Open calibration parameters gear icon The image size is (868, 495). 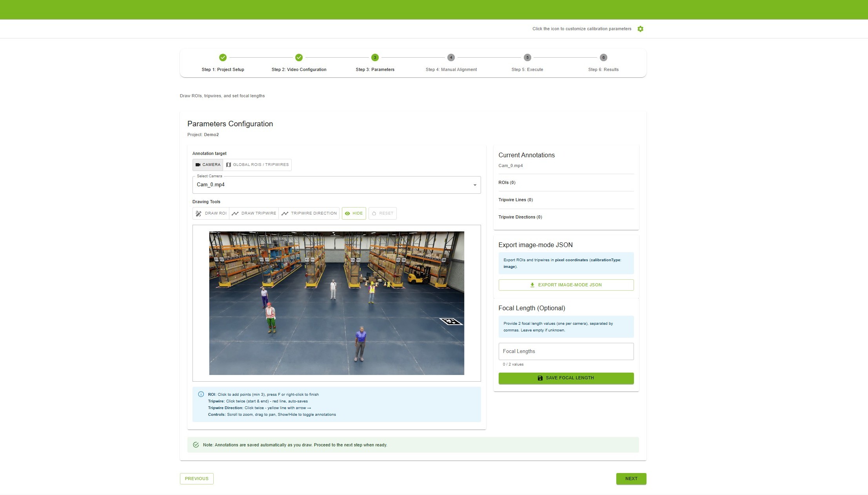640,29
